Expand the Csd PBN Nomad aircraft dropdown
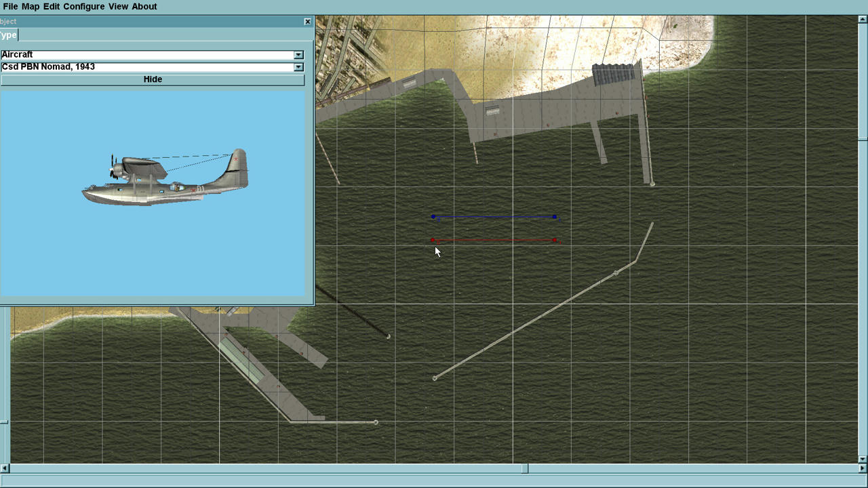 (298, 67)
